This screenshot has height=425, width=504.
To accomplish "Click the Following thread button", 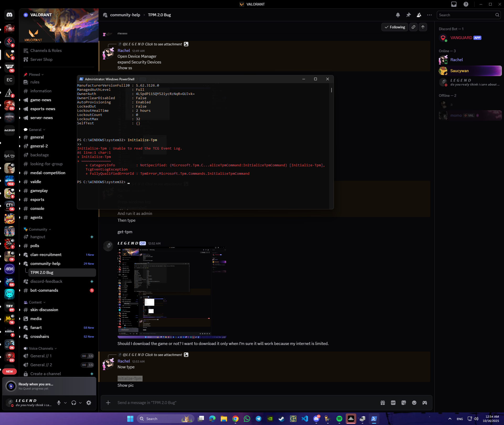I will coord(395,27).
